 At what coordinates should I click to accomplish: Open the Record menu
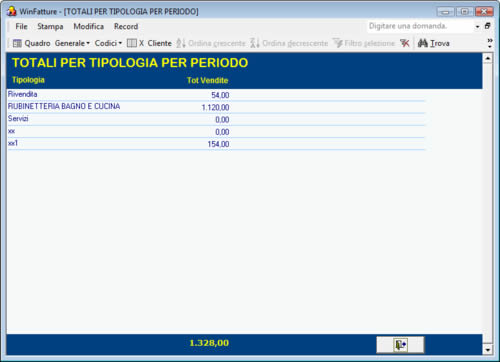point(126,26)
